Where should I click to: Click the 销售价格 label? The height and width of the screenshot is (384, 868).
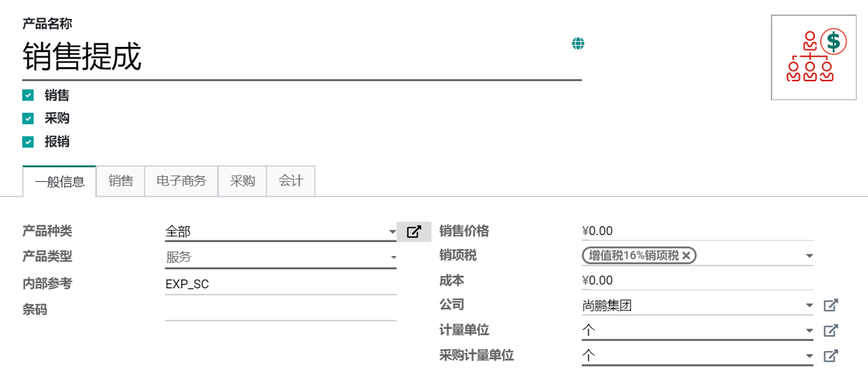tap(464, 231)
